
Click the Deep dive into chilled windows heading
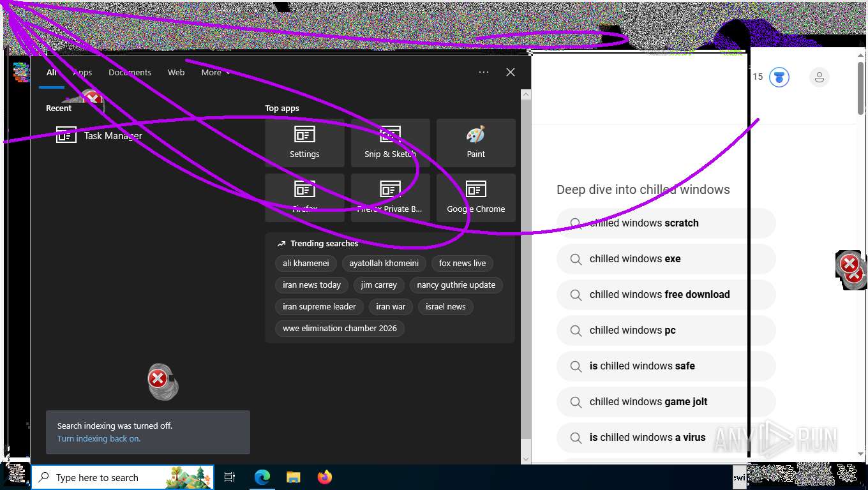click(x=643, y=189)
